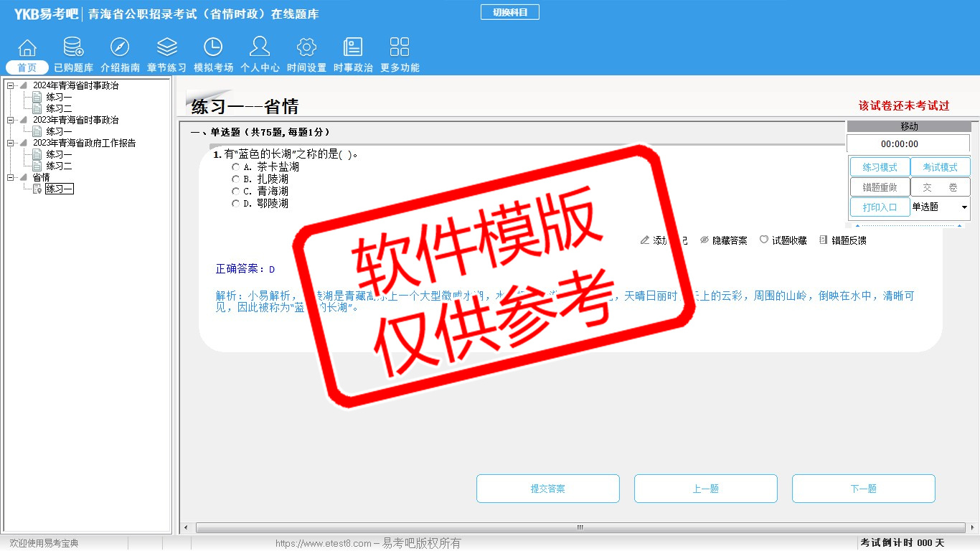Switch to 考试模式 tab
The height and width of the screenshot is (551, 980).
point(940,167)
